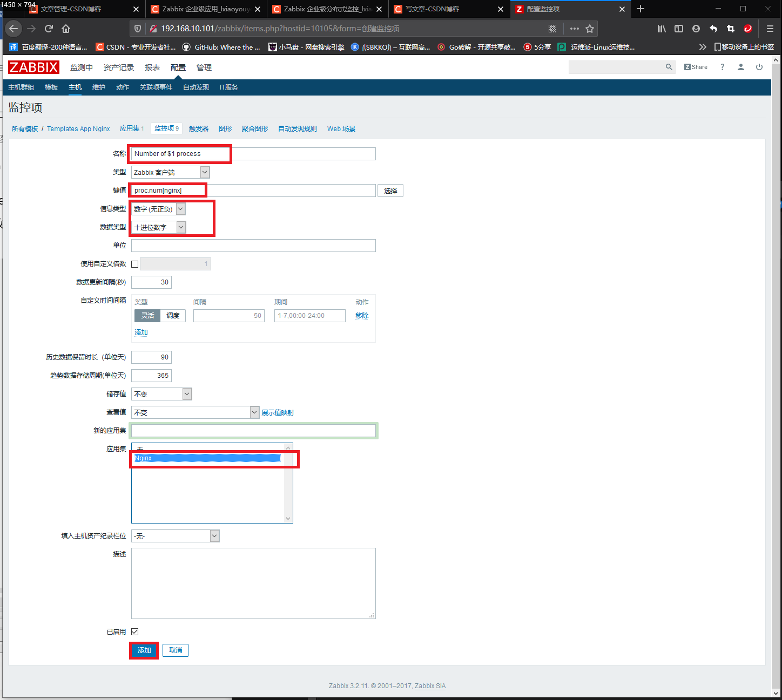Open the library icon in Firefox toolbar
The height and width of the screenshot is (700, 782).
coord(662,29)
